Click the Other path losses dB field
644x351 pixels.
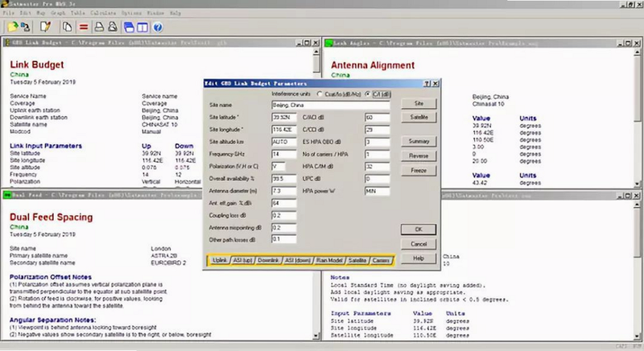284,239
